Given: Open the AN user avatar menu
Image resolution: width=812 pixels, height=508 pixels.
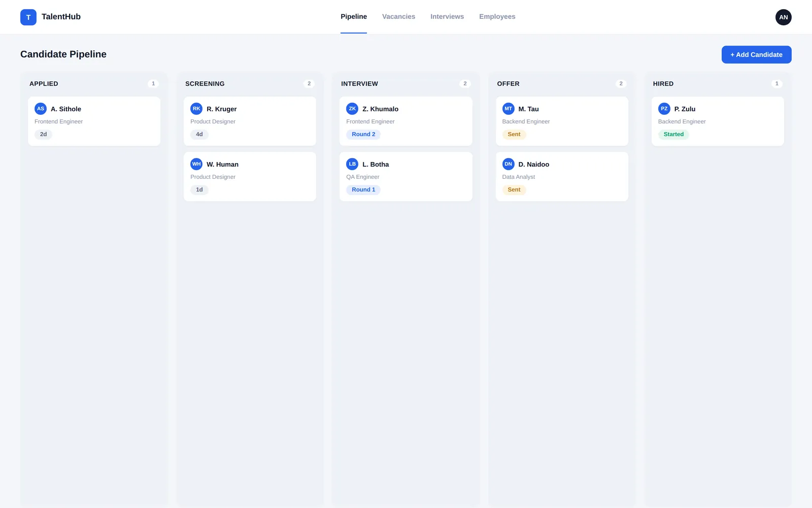Looking at the screenshot, I should [784, 17].
